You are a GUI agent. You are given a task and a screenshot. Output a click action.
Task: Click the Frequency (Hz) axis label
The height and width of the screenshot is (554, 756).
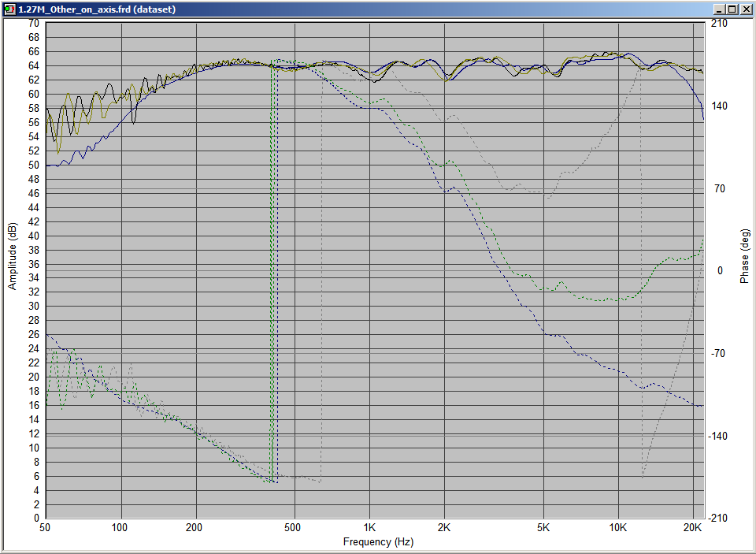point(378,542)
